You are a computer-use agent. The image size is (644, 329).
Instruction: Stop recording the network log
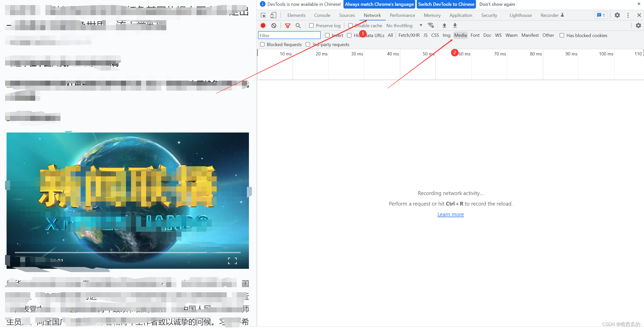click(263, 25)
